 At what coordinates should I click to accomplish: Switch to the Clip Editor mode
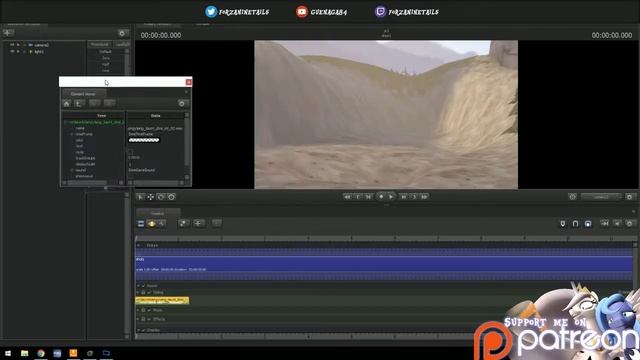[141, 224]
